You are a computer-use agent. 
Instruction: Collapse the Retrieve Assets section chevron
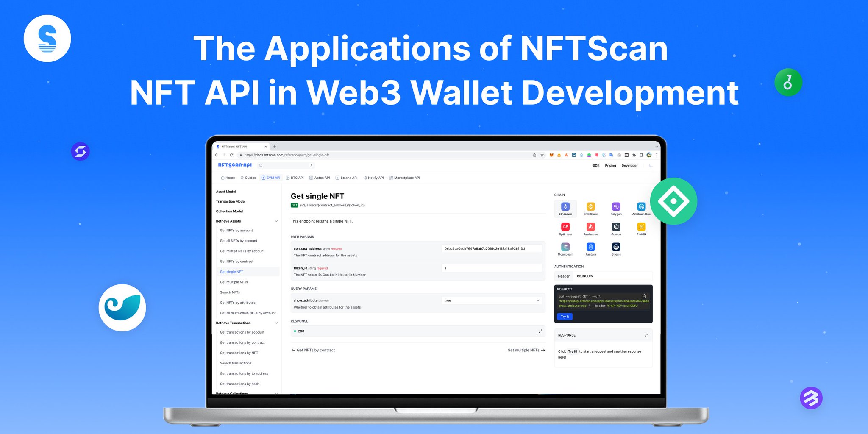coord(276,221)
